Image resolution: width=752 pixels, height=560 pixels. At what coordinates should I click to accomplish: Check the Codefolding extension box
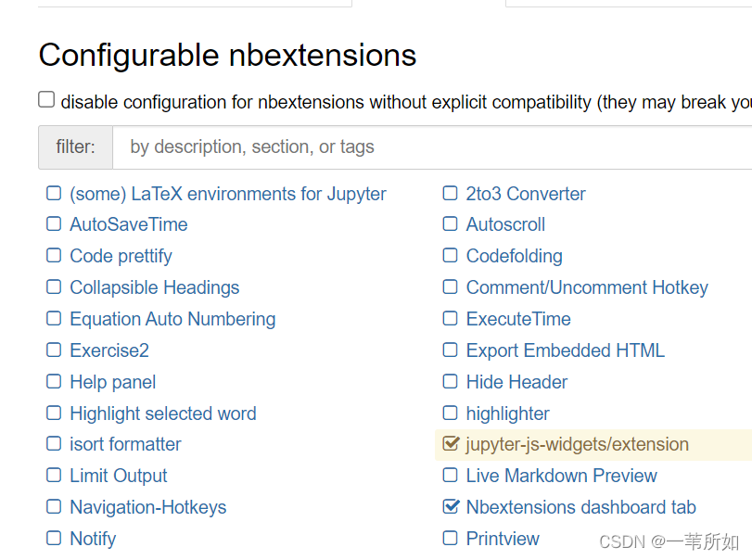[451, 256]
